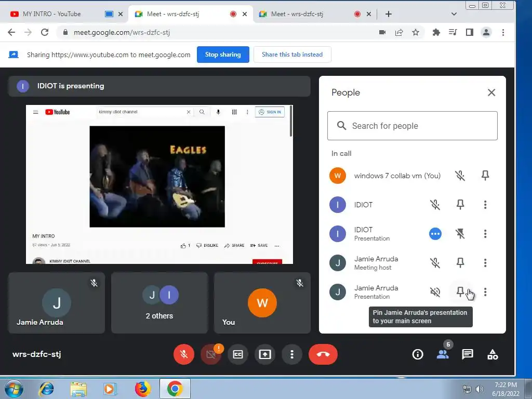Screen dimensions: 532x399
Task: Open the Activities panel
Action: (x=493, y=354)
